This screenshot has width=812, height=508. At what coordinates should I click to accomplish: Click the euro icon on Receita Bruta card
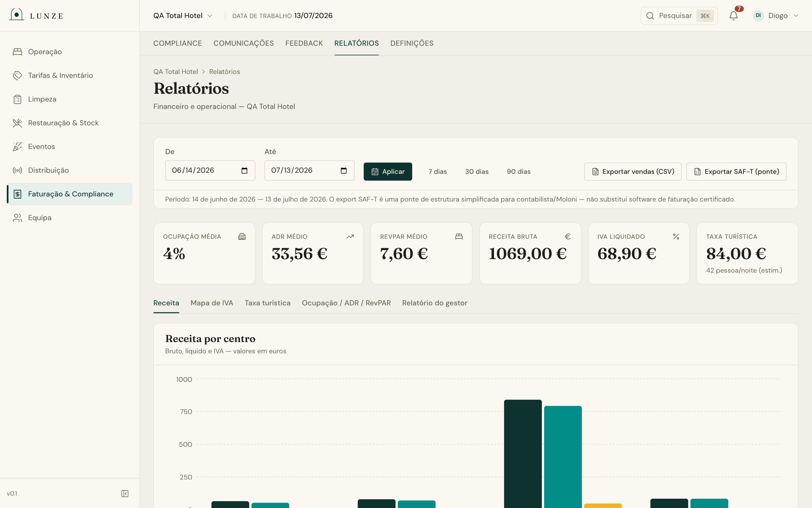pyautogui.click(x=568, y=237)
